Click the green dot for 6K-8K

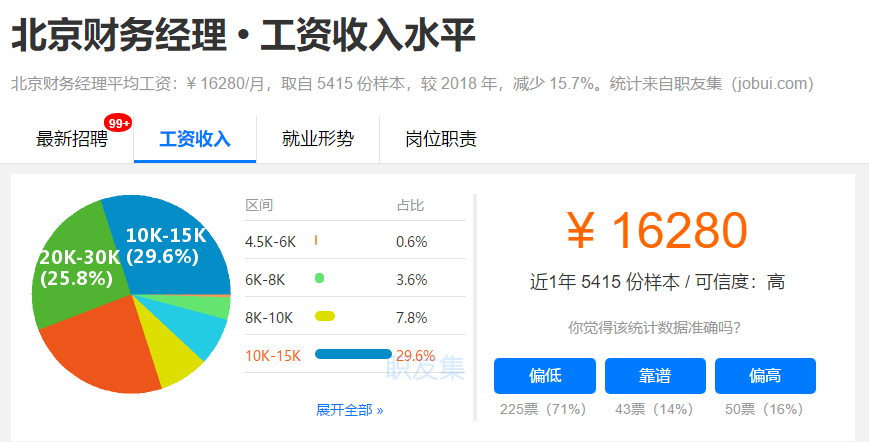coord(319,279)
